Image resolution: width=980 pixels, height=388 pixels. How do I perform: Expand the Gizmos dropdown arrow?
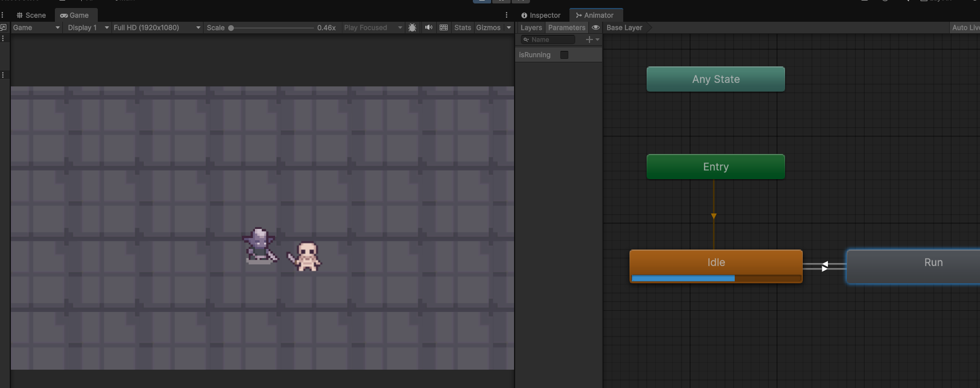[509, 27]
